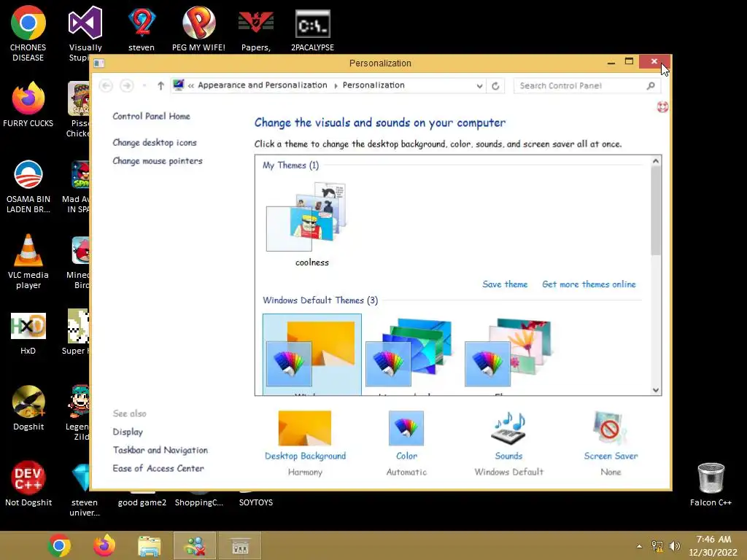
Task: Select the CHRONES DISEASE Chrome desktop icon
Action: [x=28, y=34]
